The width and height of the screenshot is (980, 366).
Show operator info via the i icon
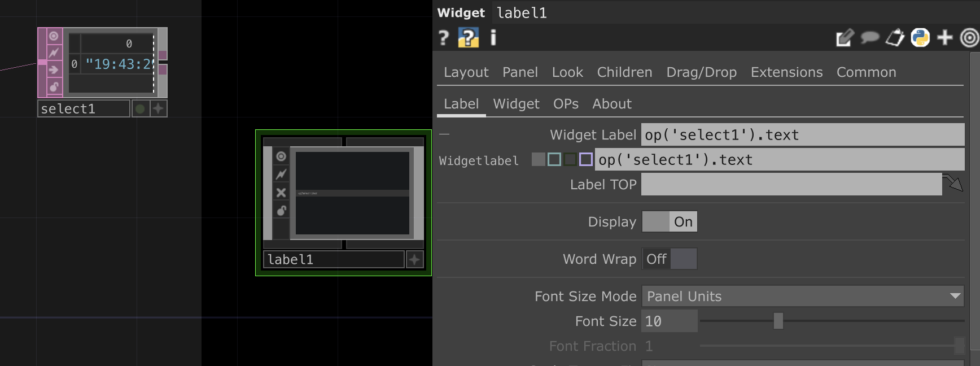[493, 38]
